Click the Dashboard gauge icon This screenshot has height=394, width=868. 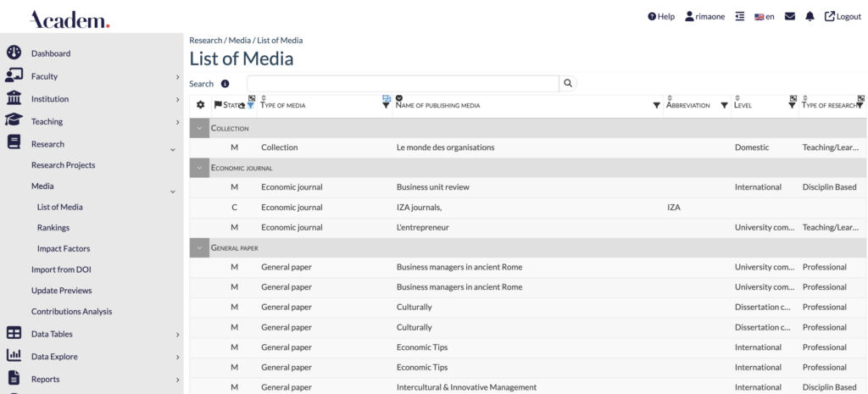[x=14, y=53]
